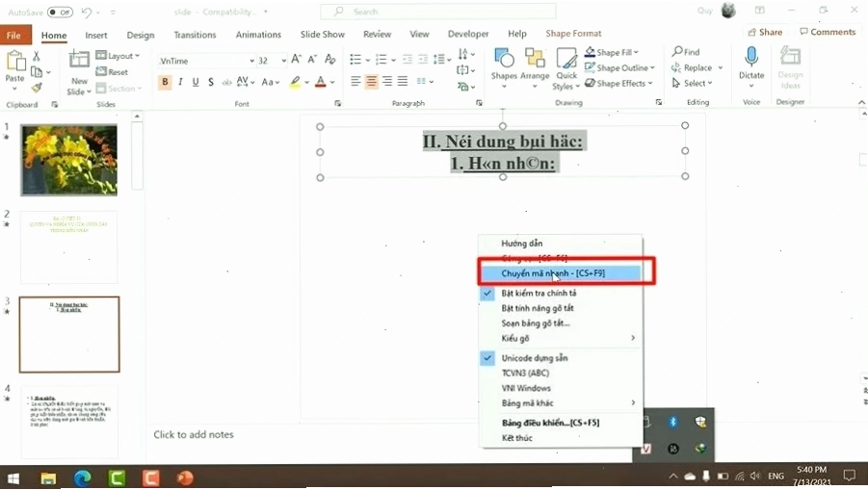The image size is (868, 490).
Task: Open the font size dropdown
Action: point(283,61)
